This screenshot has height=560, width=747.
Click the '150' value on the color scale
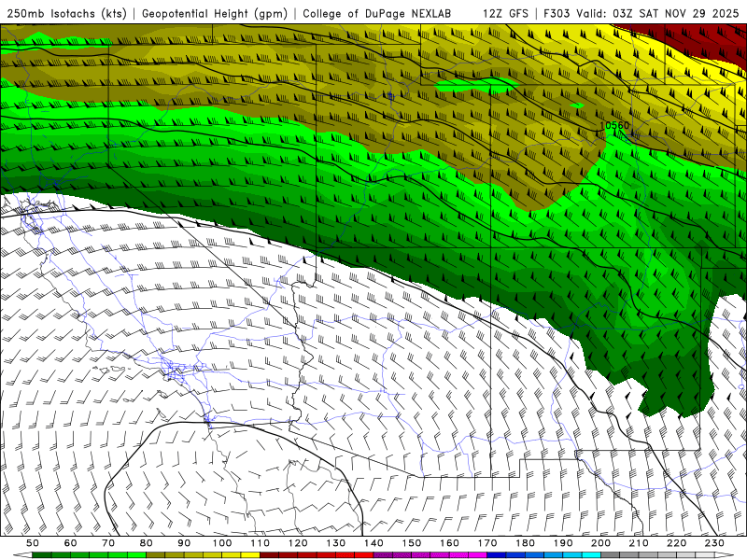point(412,543)
